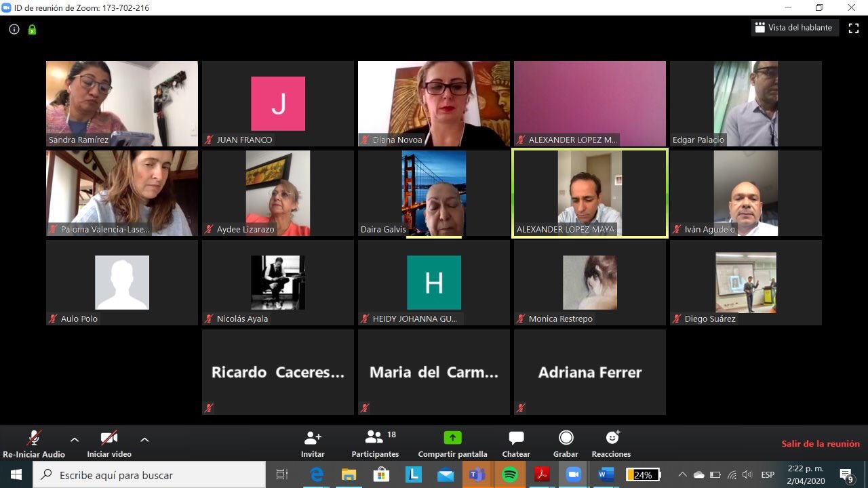868x488 pixels.
Task: Select Diana Novoa's video tile
Action: (x=433, y=103)
